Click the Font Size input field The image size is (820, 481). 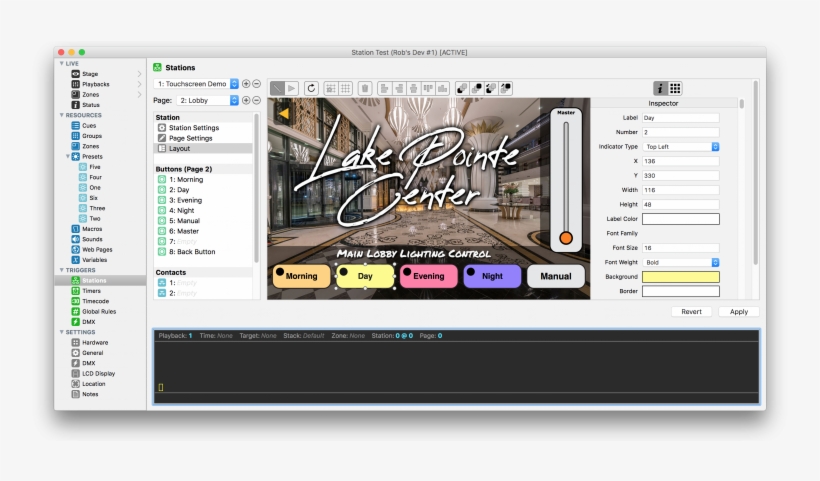pos(680,248)
